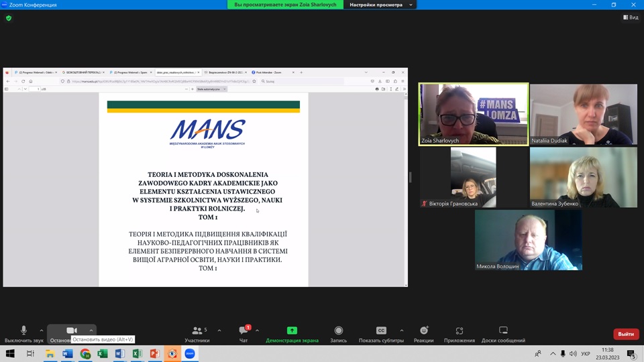644x362 pixels.
Task: Open Вид layout view menu
Action: (x=631, y=17)
